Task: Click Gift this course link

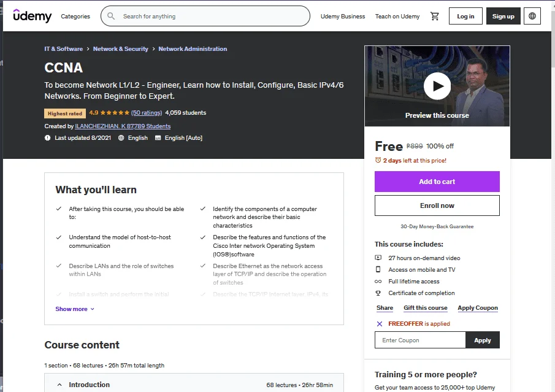Action: [426, 308]
